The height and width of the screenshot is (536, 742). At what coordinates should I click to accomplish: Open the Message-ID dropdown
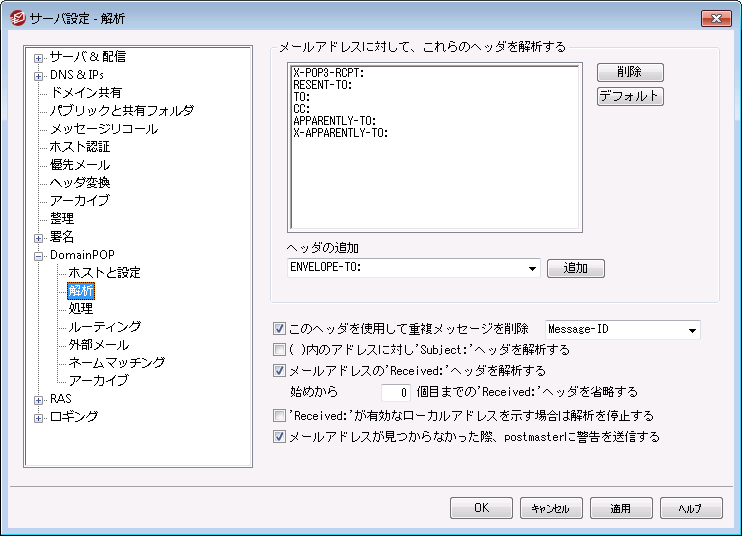point(692,329)
